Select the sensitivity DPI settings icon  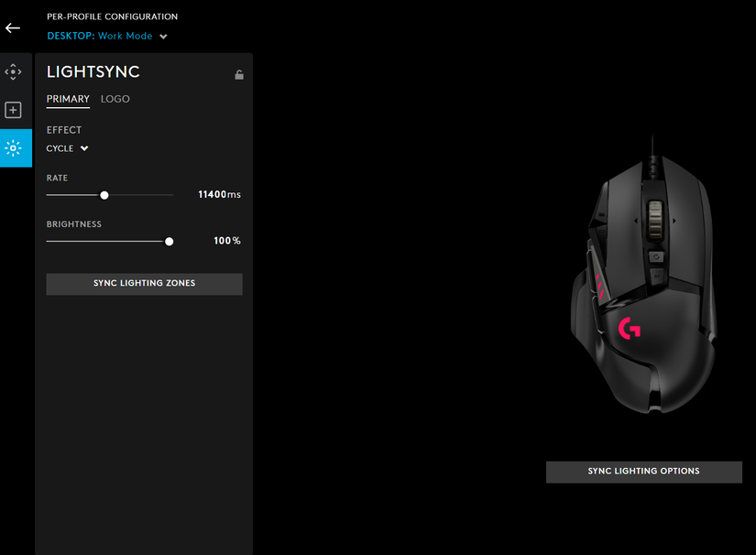[15, 71]
